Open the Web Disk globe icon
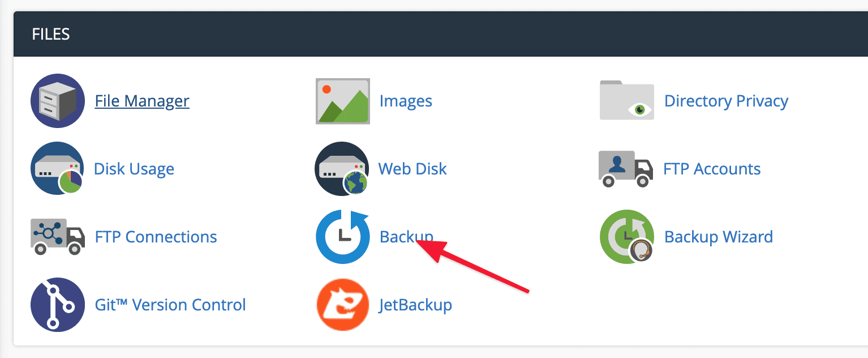Viewport: 868px width, 358px height. pyautogui.click(x=342, y=169)
